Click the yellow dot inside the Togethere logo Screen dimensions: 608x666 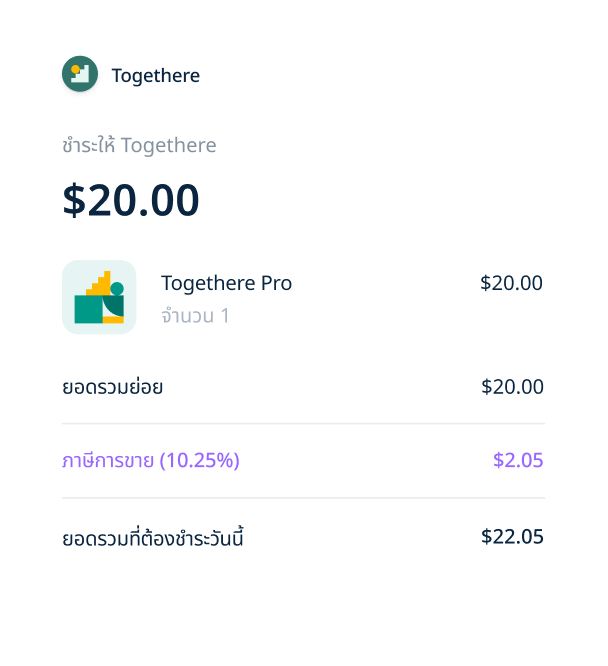[76, 69]
